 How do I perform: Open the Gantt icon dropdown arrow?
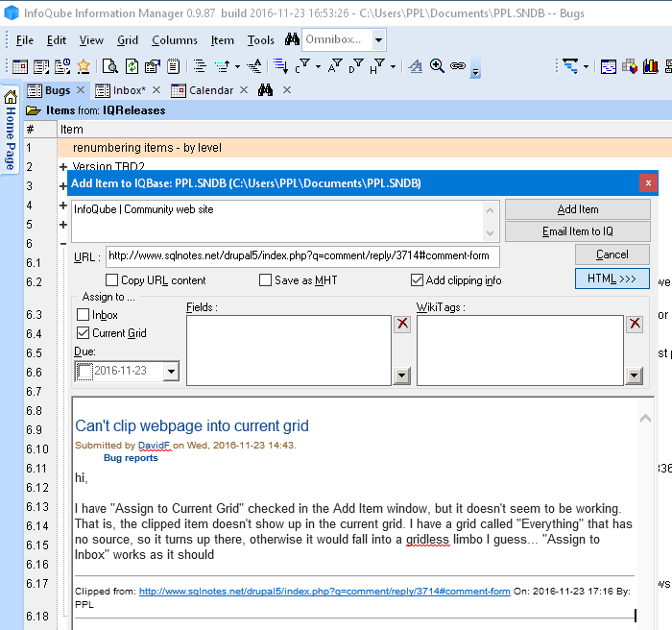[x=586, y=67]
